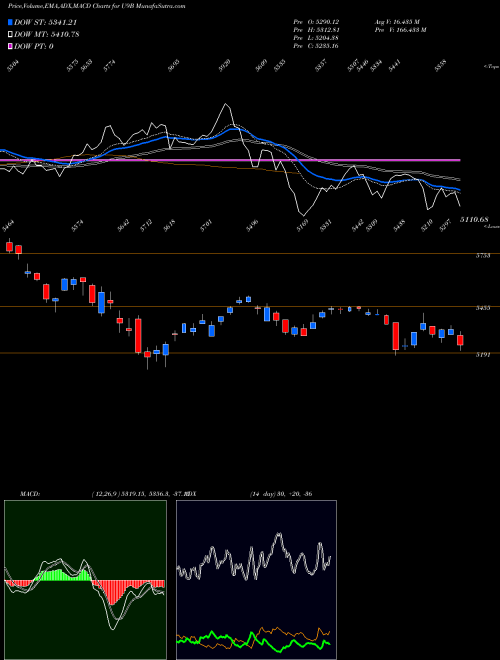This screenshot has height=660, width=500.
Task: Select the 'DOW ST: 5341.21' legend label
Action: [45, 23]
